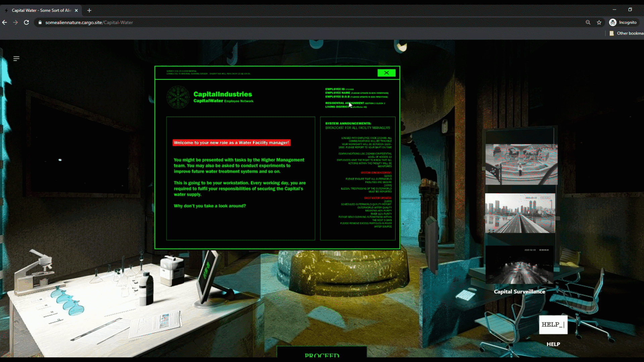Click the SYSTEM ANNOUNCEMENTS heading
This screenshot has height=362, width=644.
(348, 123)
